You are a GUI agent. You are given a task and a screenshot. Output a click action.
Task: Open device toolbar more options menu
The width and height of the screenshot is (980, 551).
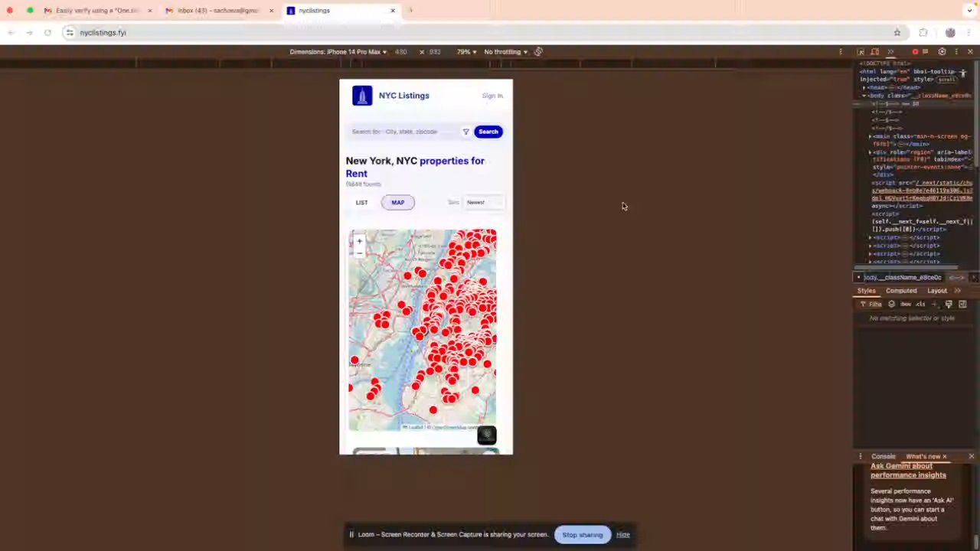pos(841,52)
